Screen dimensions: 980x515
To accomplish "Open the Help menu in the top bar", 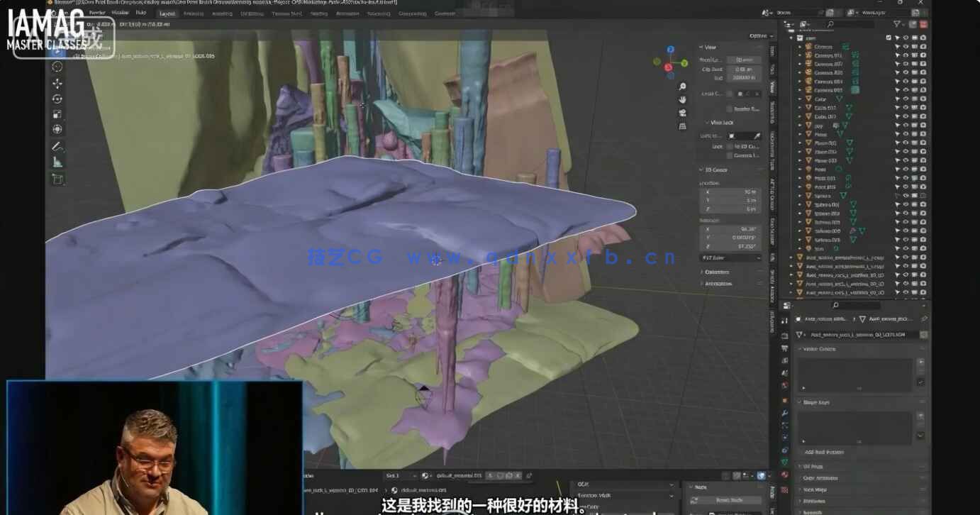I will click(140, 13).
